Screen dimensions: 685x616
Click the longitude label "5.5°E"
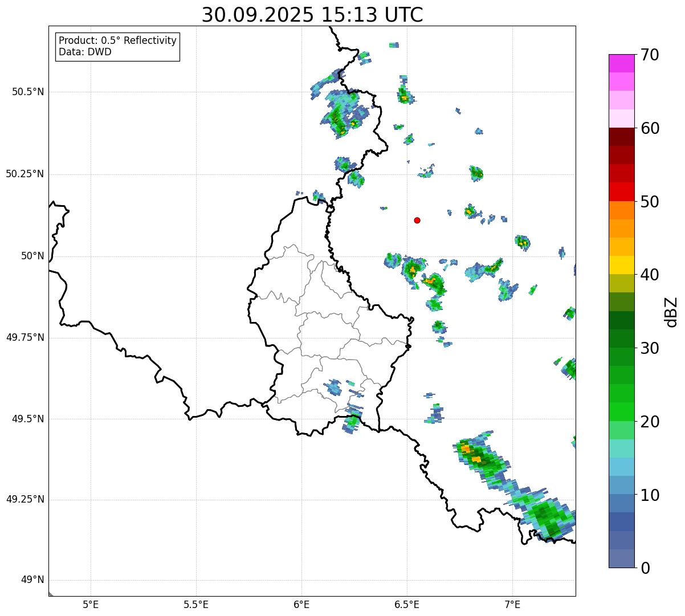[x=196, y=605]
